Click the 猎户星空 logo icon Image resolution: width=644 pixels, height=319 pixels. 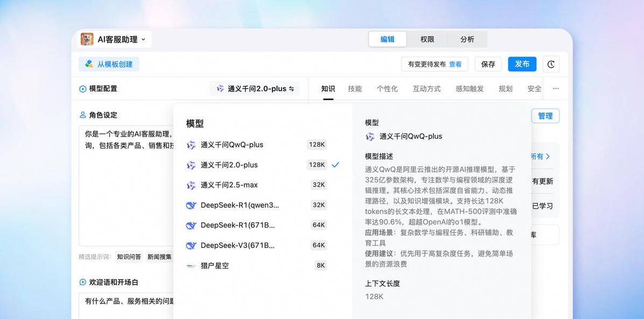(191, 266)
